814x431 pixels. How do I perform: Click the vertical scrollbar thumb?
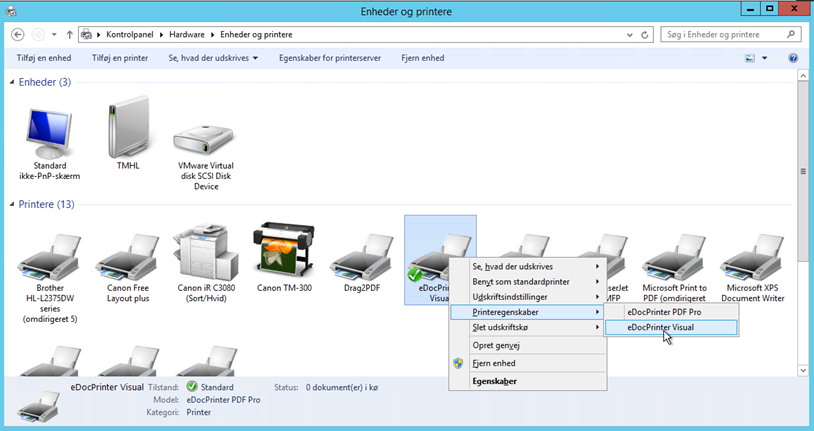coord(803,171)
